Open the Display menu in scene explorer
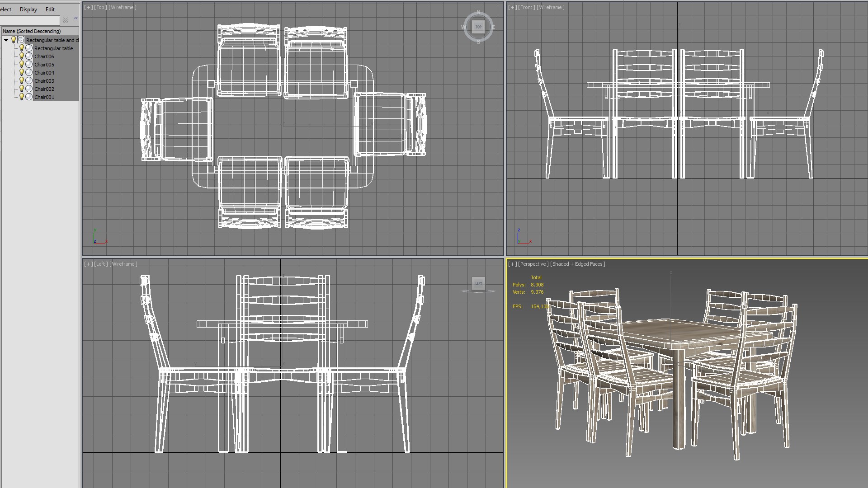The image size is (868, 488). pyautogui.click(x=28, y=9)
